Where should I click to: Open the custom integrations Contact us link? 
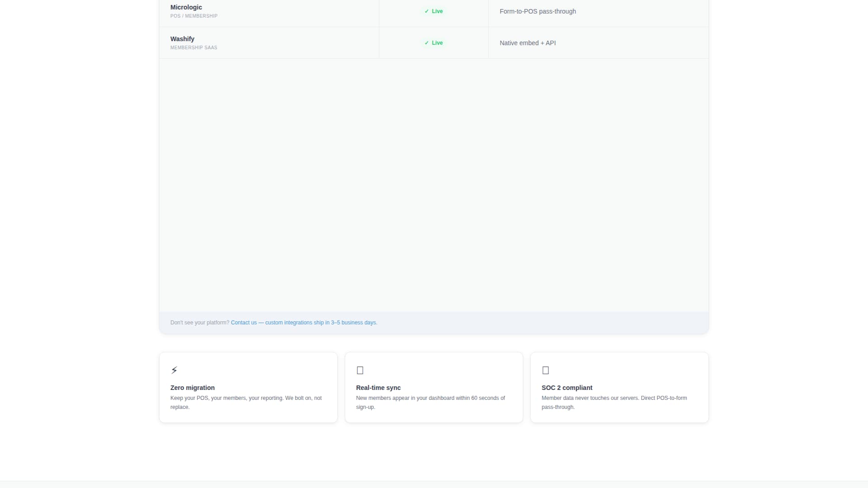coord(304,323)
